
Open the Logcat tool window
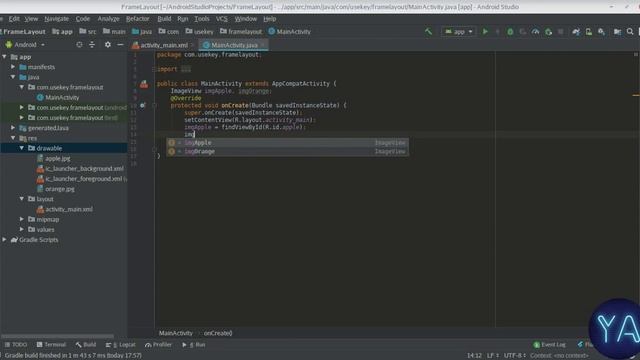click(120, 344)
